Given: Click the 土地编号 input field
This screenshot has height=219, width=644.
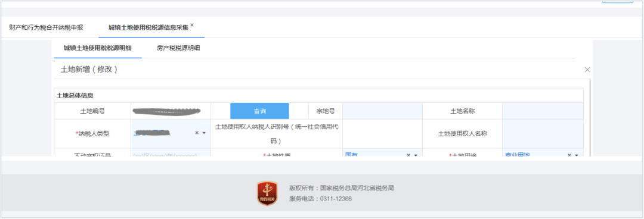Looking at the screenshot, I should tap(171, 111).
